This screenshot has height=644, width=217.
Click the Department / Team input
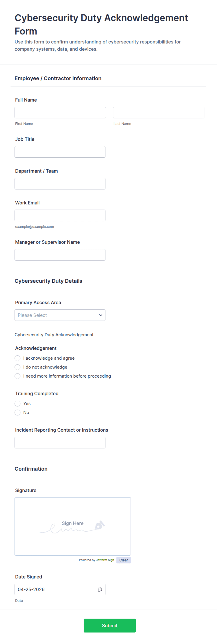click(x=60, y=183)
